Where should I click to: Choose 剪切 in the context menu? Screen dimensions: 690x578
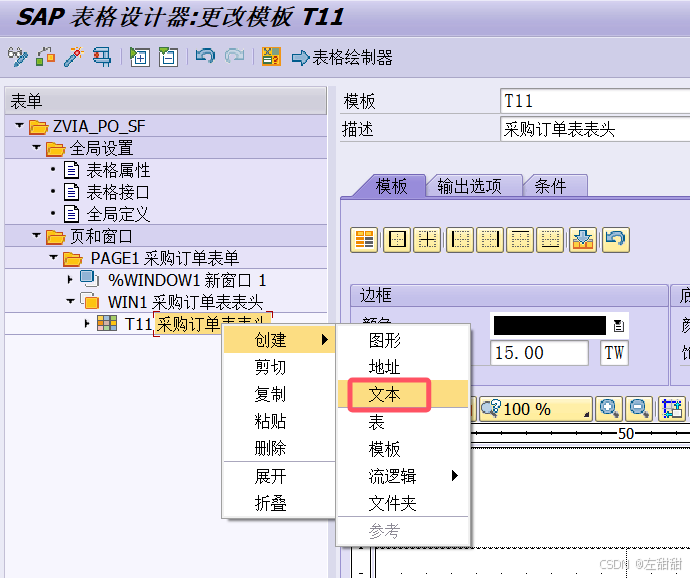pos(279,367)
